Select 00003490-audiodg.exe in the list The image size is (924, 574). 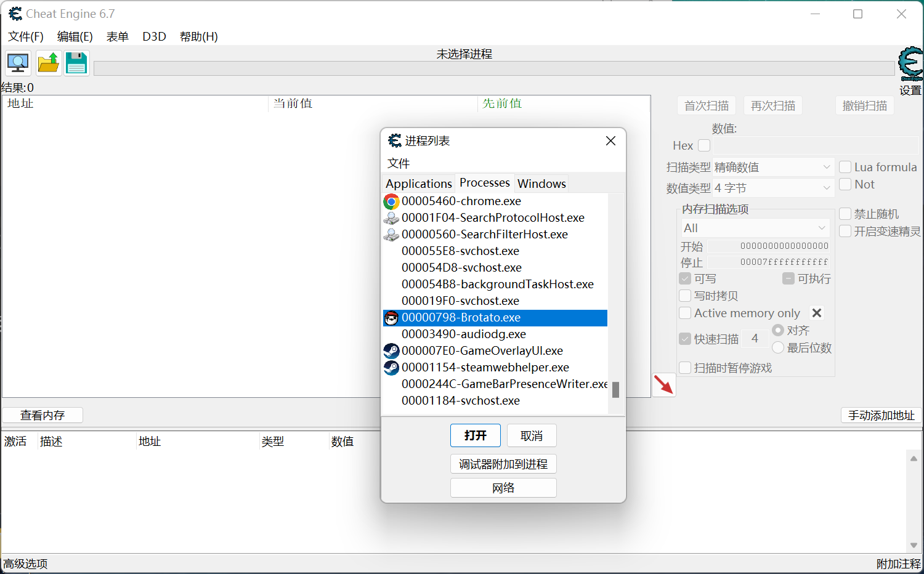point(495,334)
